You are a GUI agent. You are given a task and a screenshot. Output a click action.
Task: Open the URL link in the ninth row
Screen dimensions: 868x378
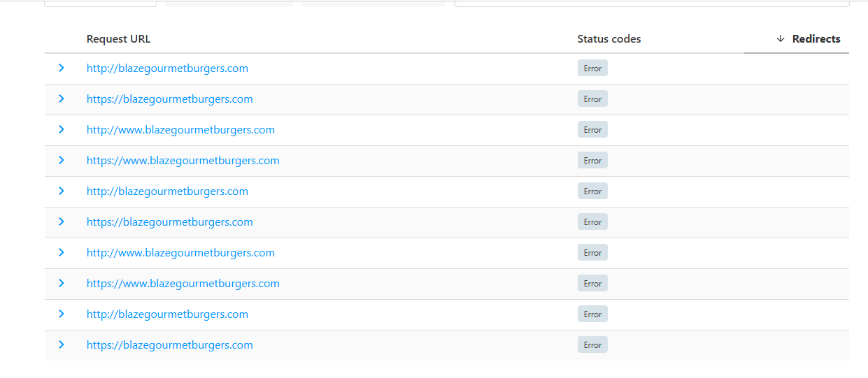click(x=167, y=314)
